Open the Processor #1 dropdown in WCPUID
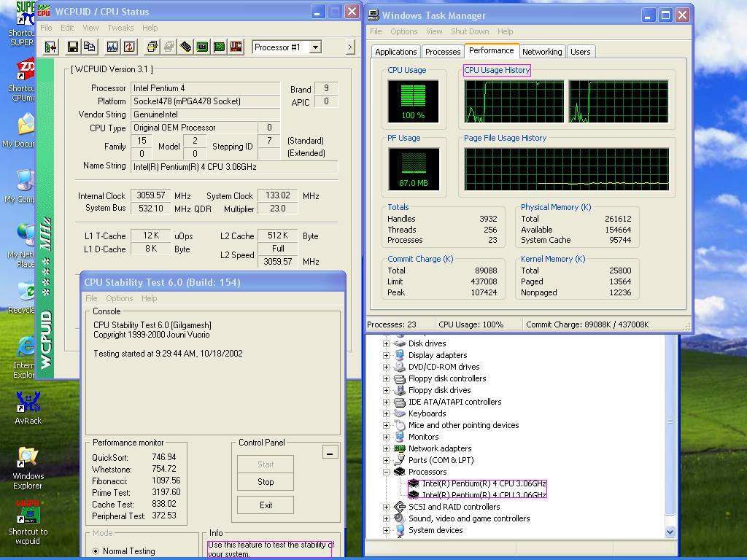The width and height of the screenshot is (747, 560). click(x=315, y=47)
